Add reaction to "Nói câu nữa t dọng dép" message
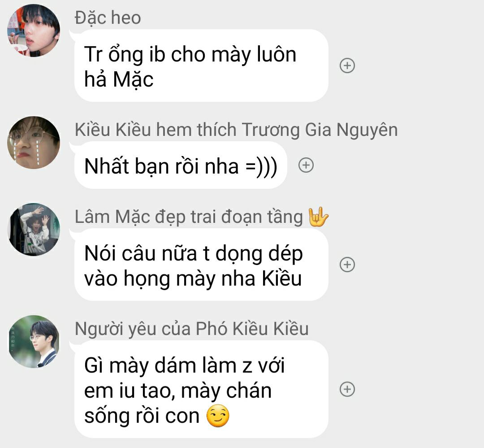 tap(347, 265)
